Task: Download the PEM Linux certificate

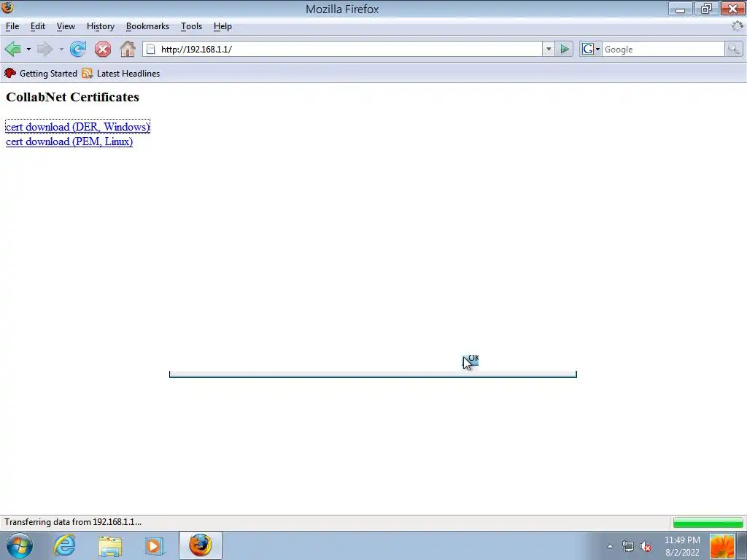Action: (69, 141)
